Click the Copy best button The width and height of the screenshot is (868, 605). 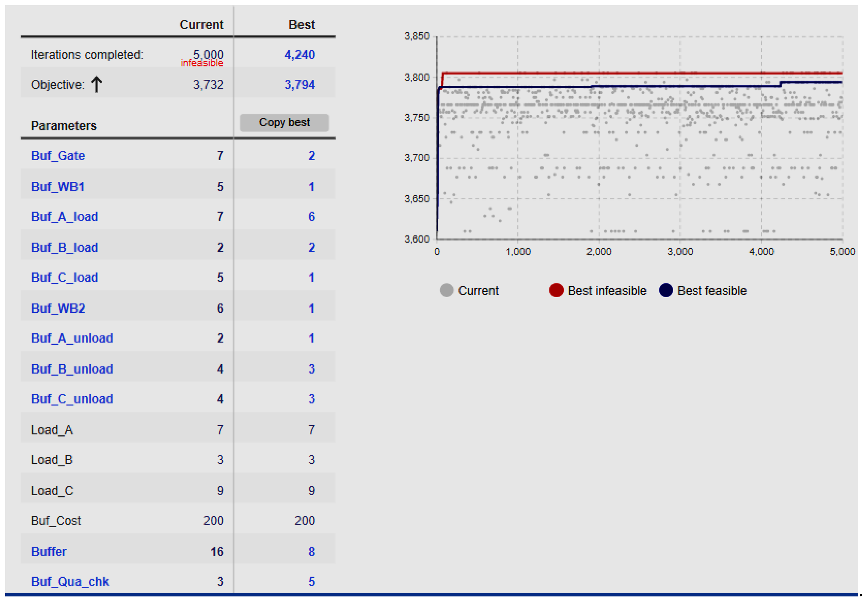[284, 122]
